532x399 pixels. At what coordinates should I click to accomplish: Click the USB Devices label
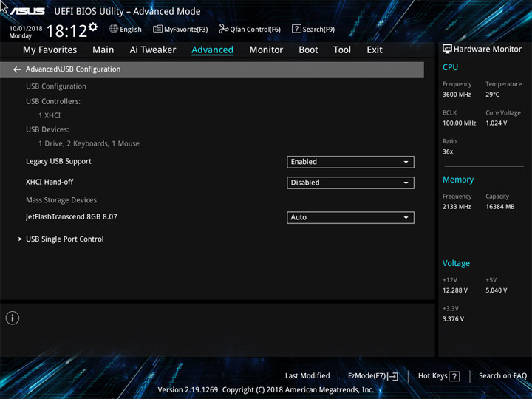(x=47, y=129)
